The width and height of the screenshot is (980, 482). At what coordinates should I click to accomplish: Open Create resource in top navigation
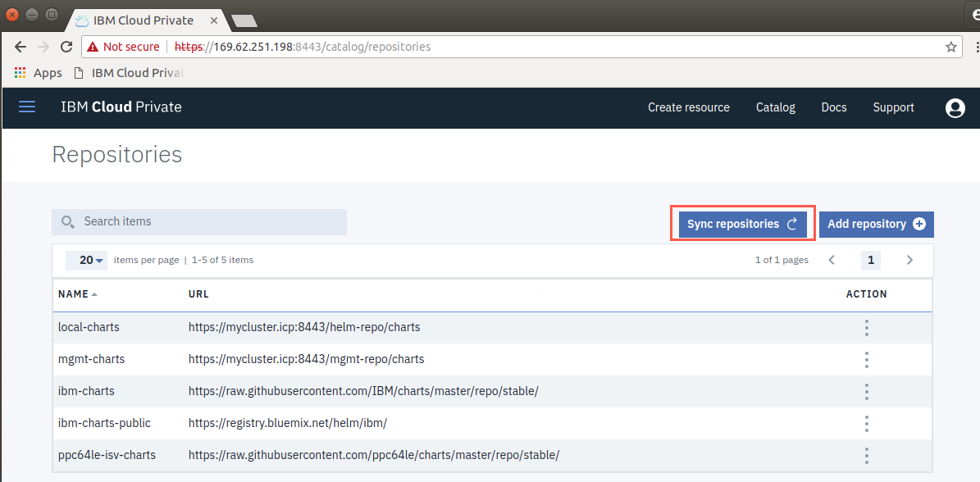(x=689, y=107)
